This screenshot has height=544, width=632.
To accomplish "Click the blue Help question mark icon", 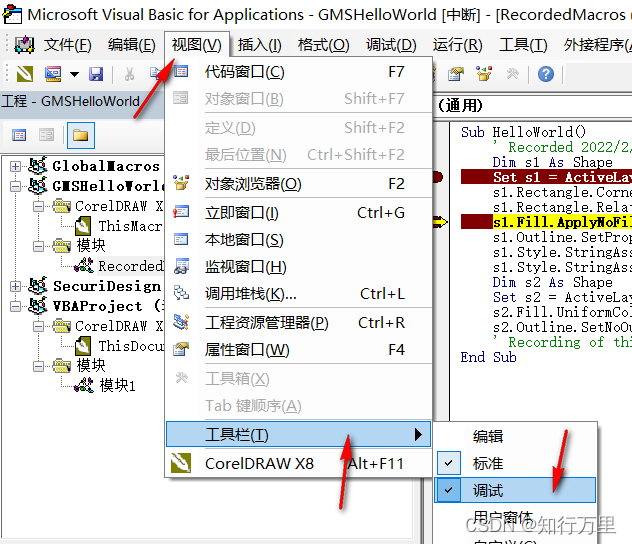I will click(546, 74).
